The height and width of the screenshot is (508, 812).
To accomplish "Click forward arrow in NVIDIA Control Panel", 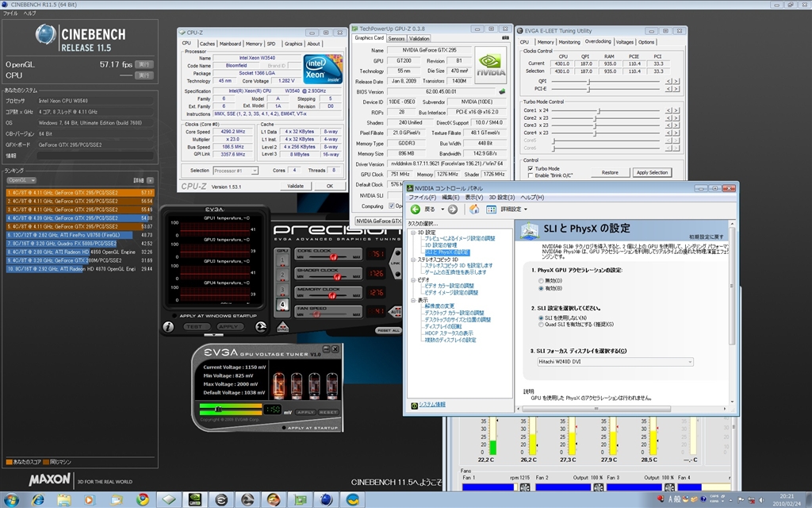I will [453, 210].
